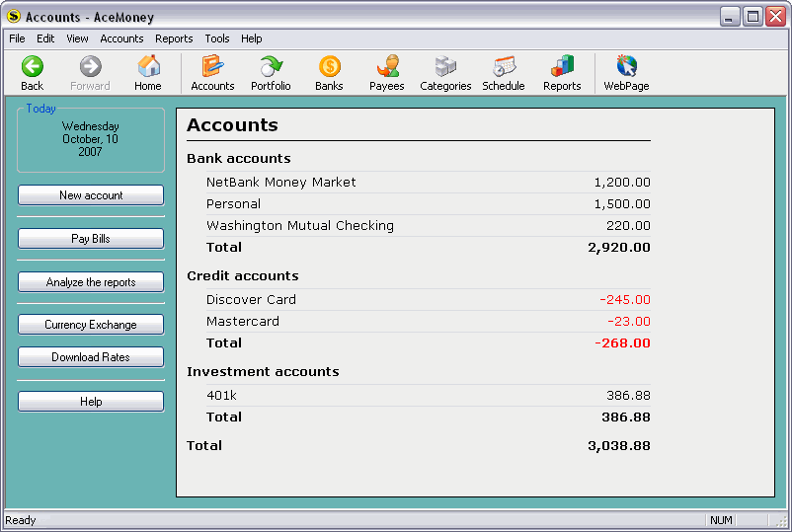
Task: Show Reports using the chart icon
Action: 562,67
